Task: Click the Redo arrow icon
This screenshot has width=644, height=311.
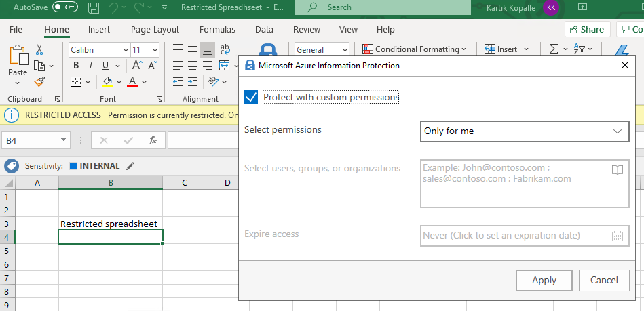Action: pos(140,7)
